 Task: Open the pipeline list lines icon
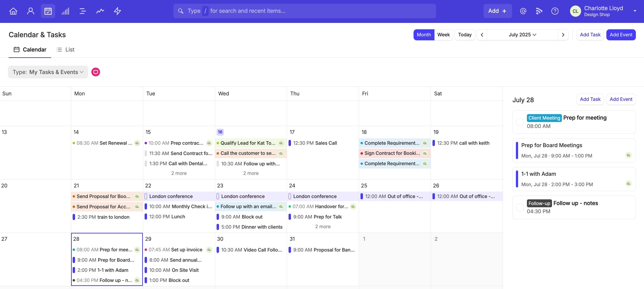83,11
